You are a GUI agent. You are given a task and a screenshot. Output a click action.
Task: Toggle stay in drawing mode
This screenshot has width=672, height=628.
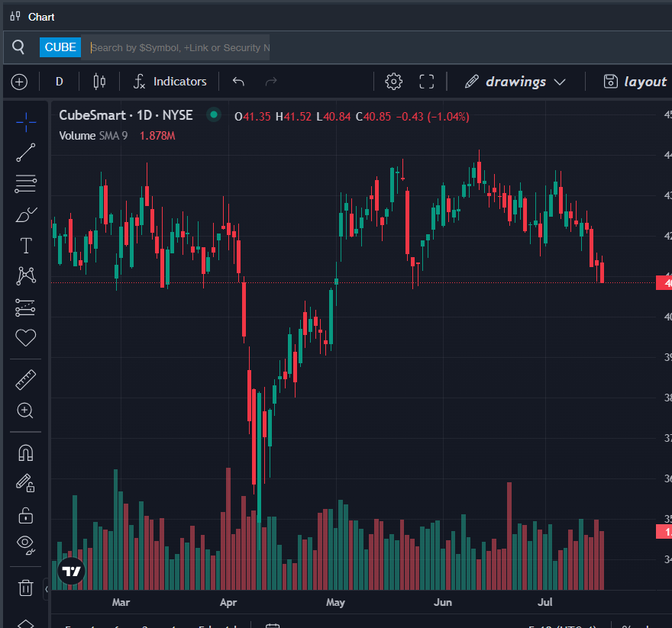pos(25,483)
